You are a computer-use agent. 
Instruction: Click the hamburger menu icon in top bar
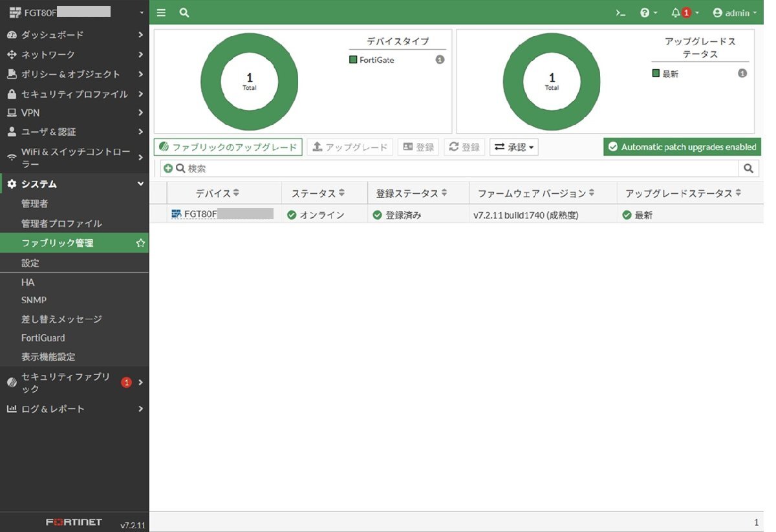(x=161, y=13)
